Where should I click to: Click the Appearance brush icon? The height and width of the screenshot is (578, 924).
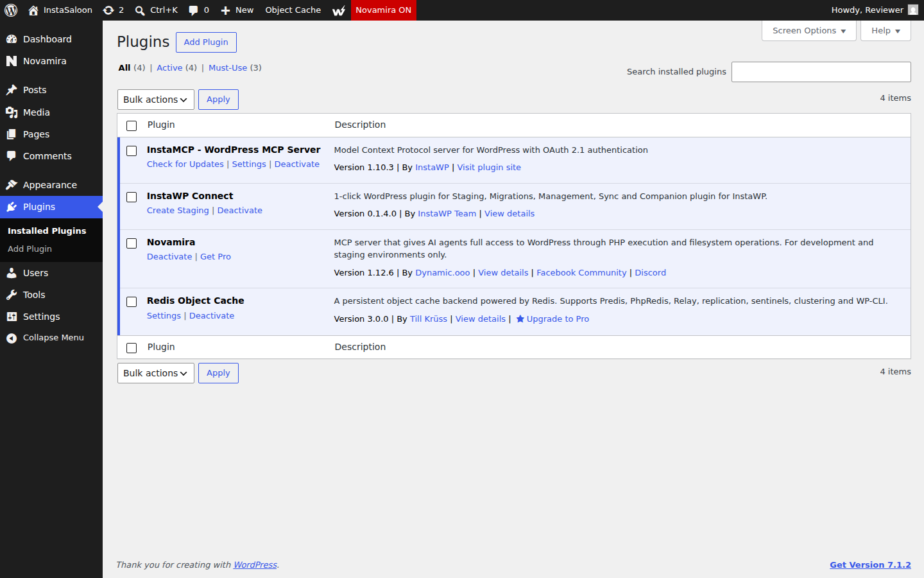click(x=12, y=185)
